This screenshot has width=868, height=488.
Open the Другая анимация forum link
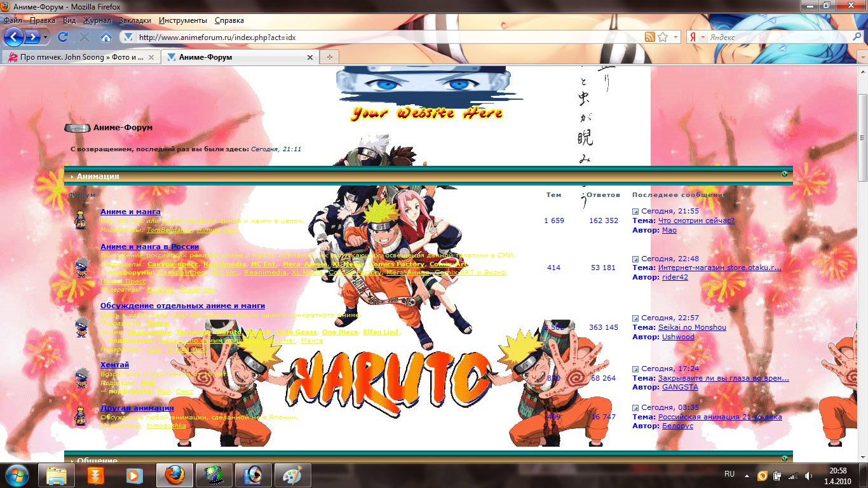click(x=137, y=408)
